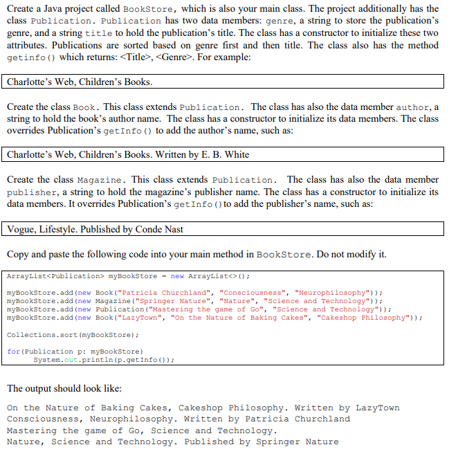476x456 pixels.
Task: Click the code line adding Book "LazyTown"
Action: [214, 318]
